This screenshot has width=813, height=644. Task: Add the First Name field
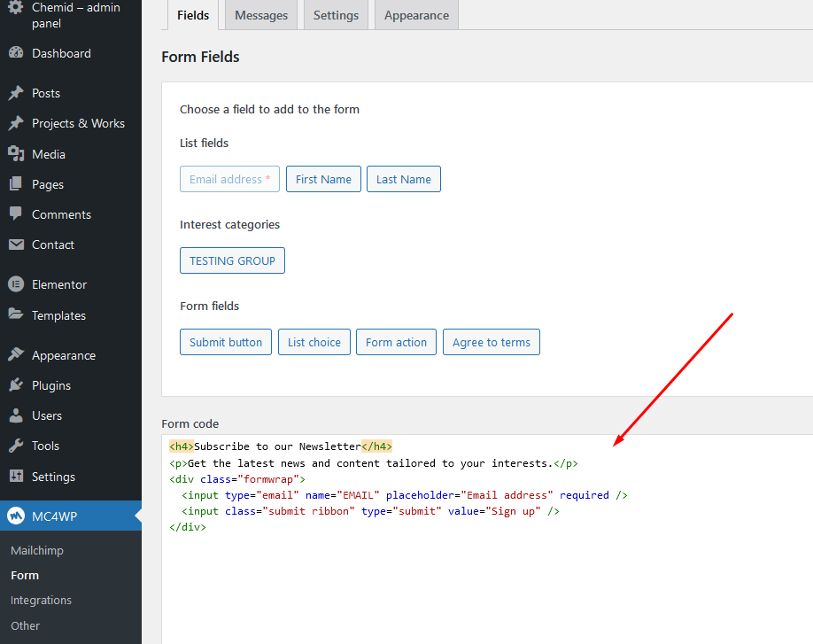pyautogui.click(x=323, y=179)
